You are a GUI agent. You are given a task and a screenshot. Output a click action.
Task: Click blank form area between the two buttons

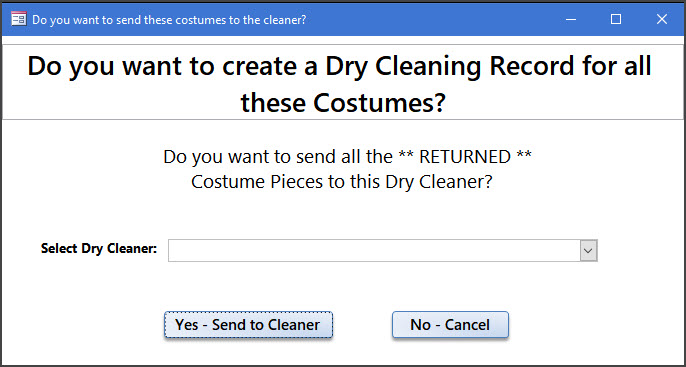(362, 325)
